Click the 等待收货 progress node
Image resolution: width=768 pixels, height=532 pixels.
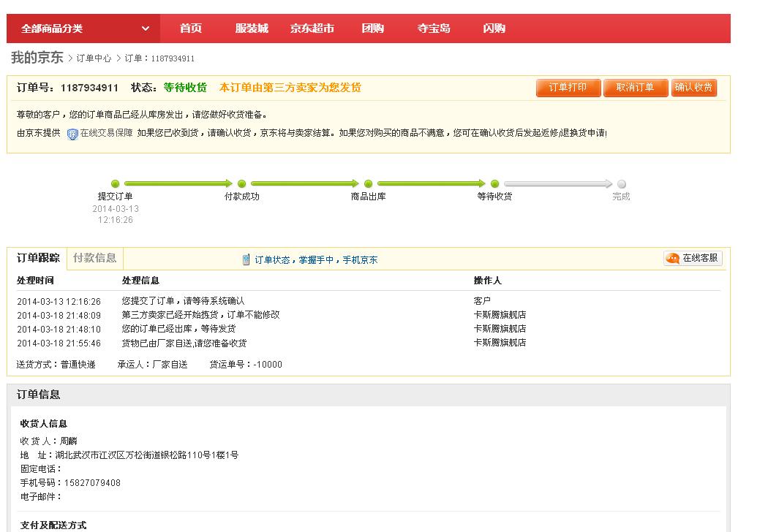coord(494,183)
